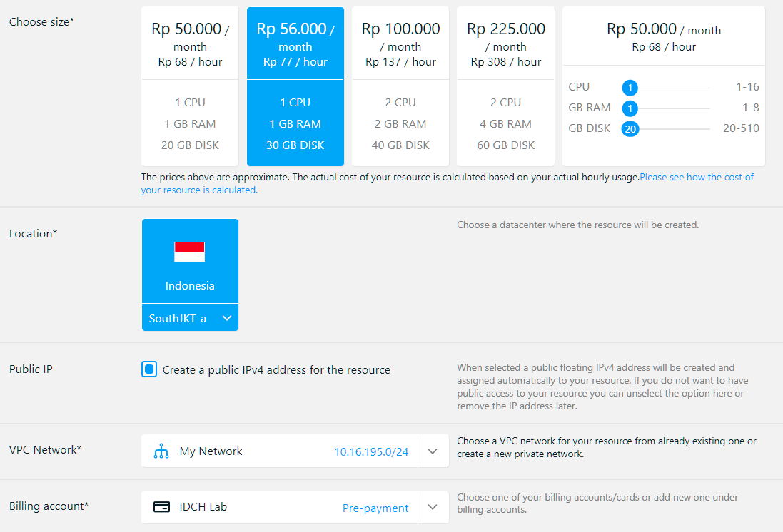Click the 10.16.195.0/24 network address

point(371,451)
